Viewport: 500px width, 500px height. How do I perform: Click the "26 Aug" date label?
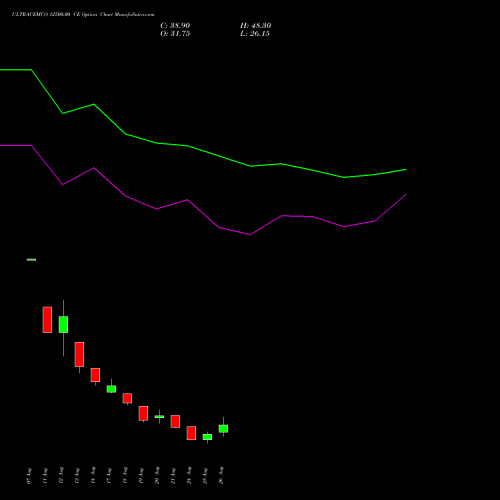pos(221,476)
